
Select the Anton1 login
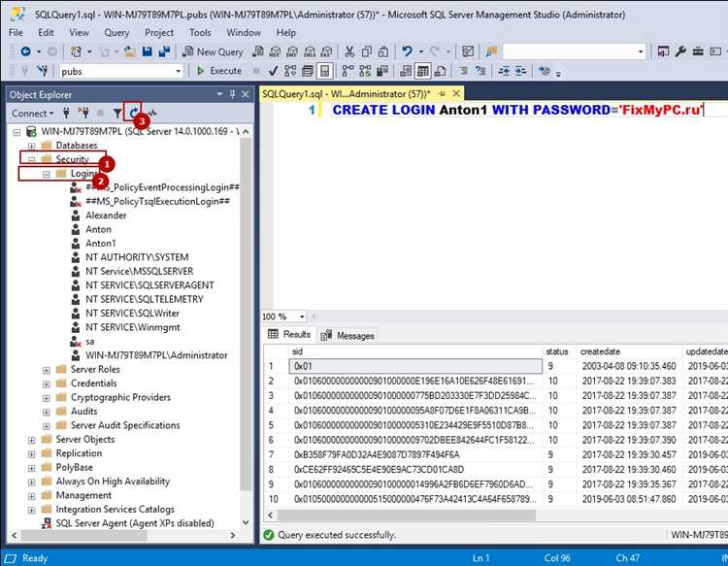[x=101, y=244]
